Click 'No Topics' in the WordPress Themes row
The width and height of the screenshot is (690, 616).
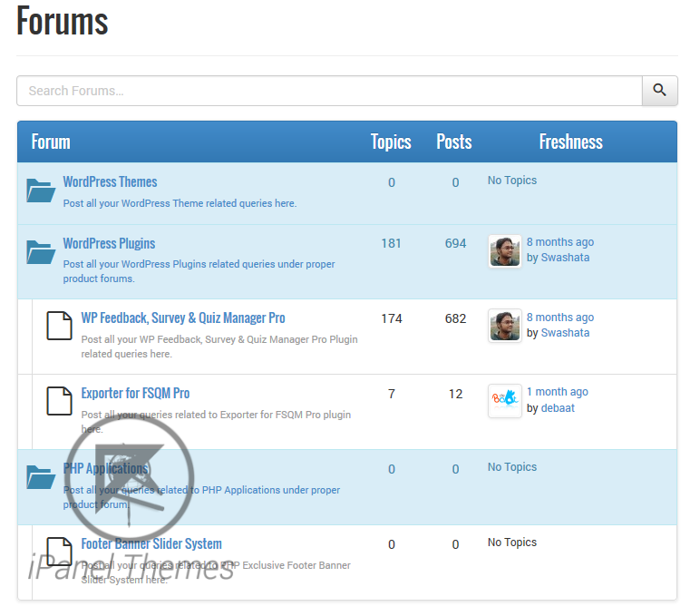[x=512, y=181]
